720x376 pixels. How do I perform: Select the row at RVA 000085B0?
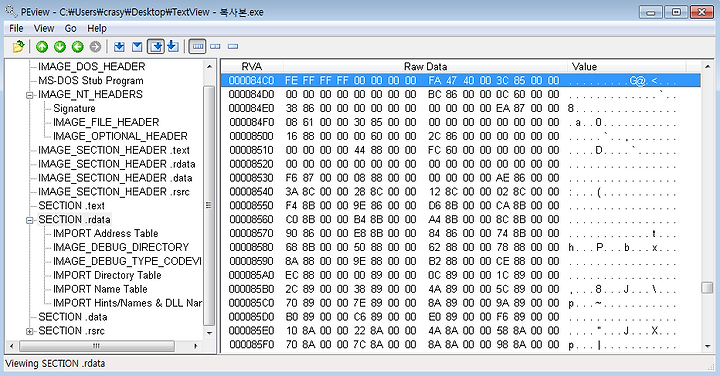pos(461,289)
